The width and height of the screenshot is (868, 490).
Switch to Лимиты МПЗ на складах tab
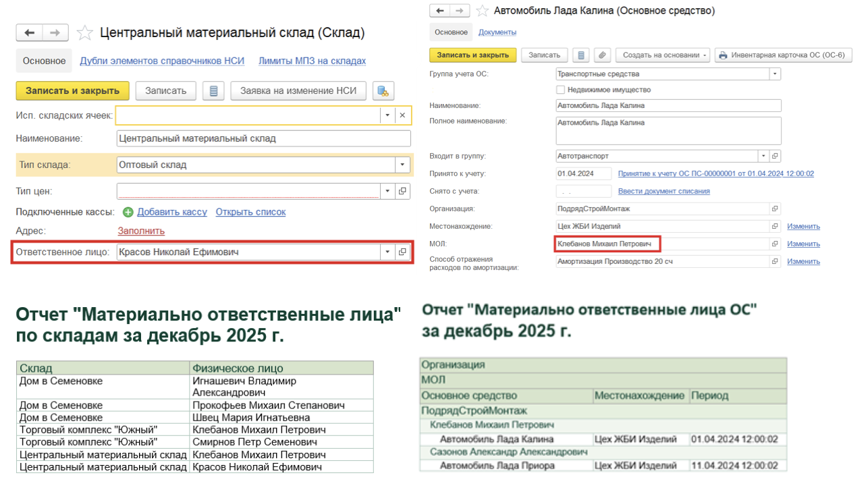coord(312,61)
